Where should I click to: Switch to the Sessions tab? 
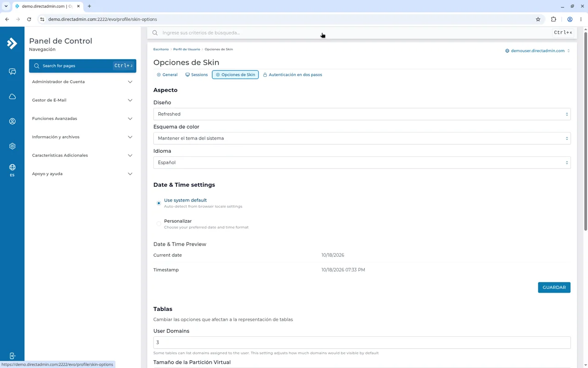point(197,75)
